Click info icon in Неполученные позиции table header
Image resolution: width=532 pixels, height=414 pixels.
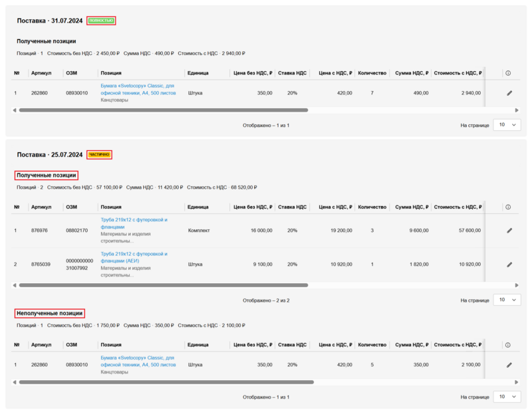[508, 345]
